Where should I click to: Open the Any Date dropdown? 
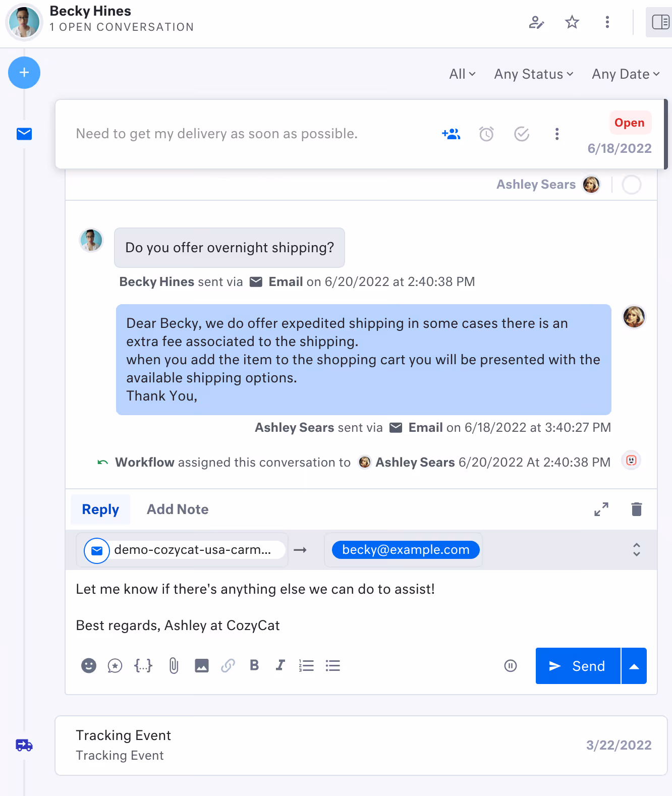(626, 74)
